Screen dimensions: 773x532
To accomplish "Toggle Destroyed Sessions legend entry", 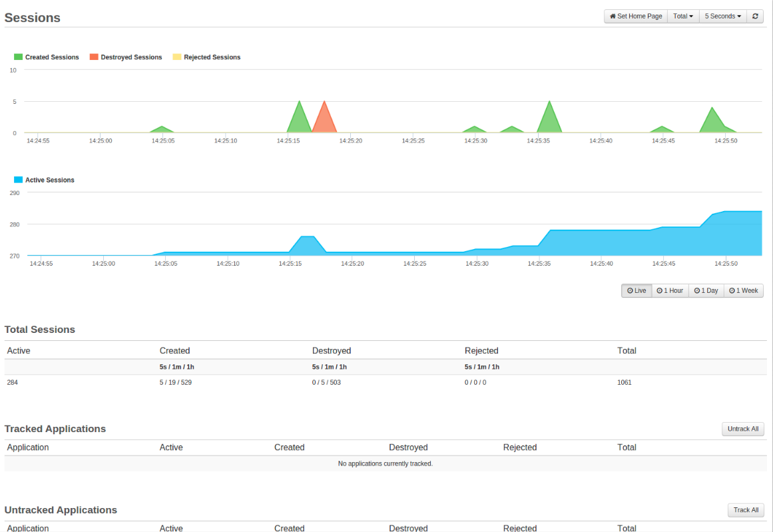I will (130, 57).
